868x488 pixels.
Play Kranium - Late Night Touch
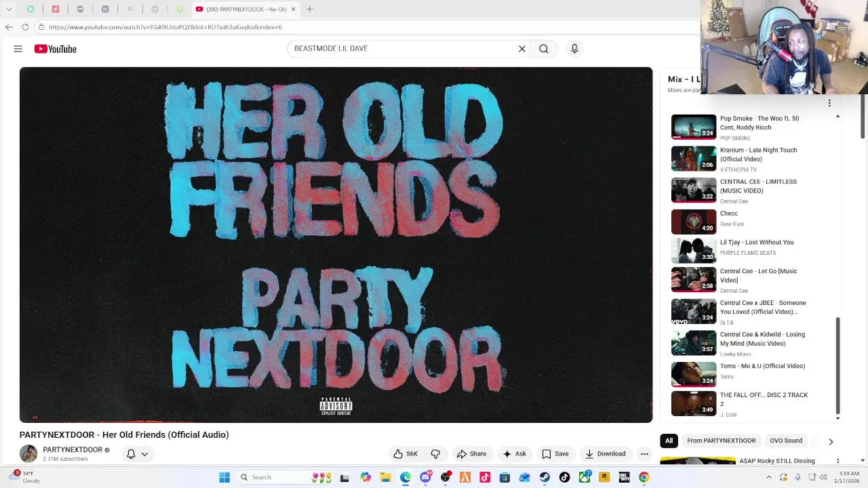[x=741, y=159]
